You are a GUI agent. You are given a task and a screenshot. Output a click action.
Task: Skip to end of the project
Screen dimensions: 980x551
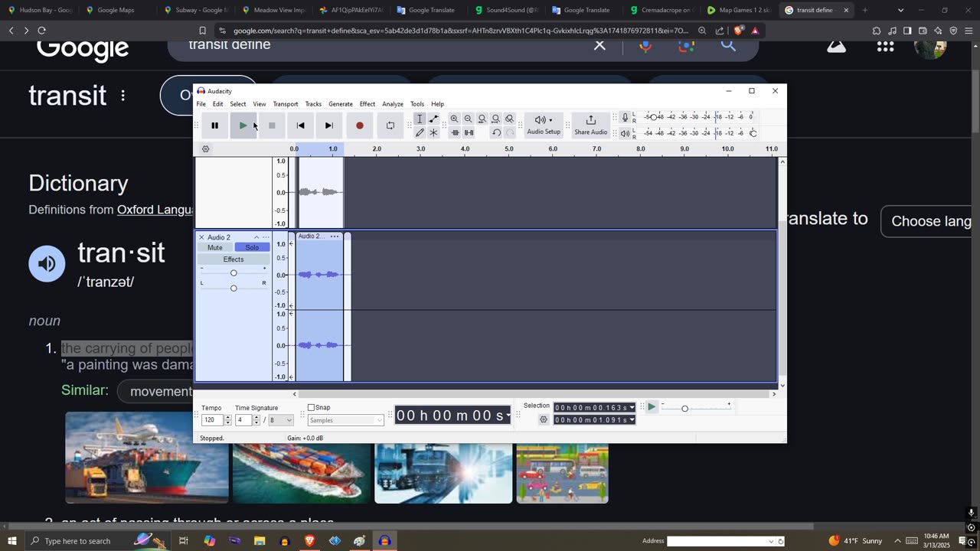tap(329, 126)
